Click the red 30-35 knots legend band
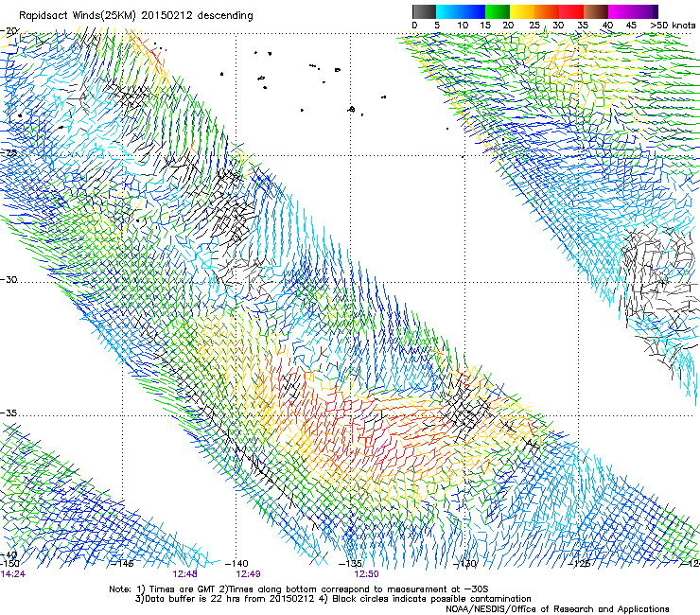 (x=571, y=11)
